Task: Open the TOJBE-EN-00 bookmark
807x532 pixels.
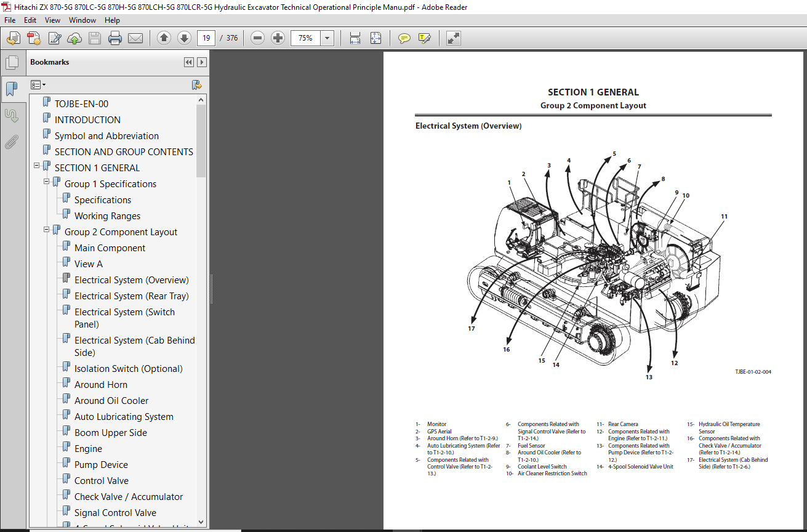Action: point(81,104)
